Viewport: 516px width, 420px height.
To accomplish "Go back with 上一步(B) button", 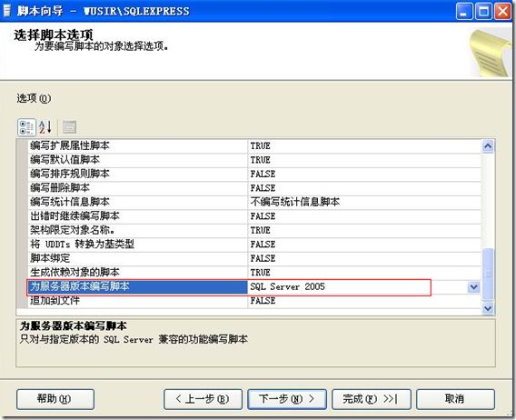I will click(203, 399).
